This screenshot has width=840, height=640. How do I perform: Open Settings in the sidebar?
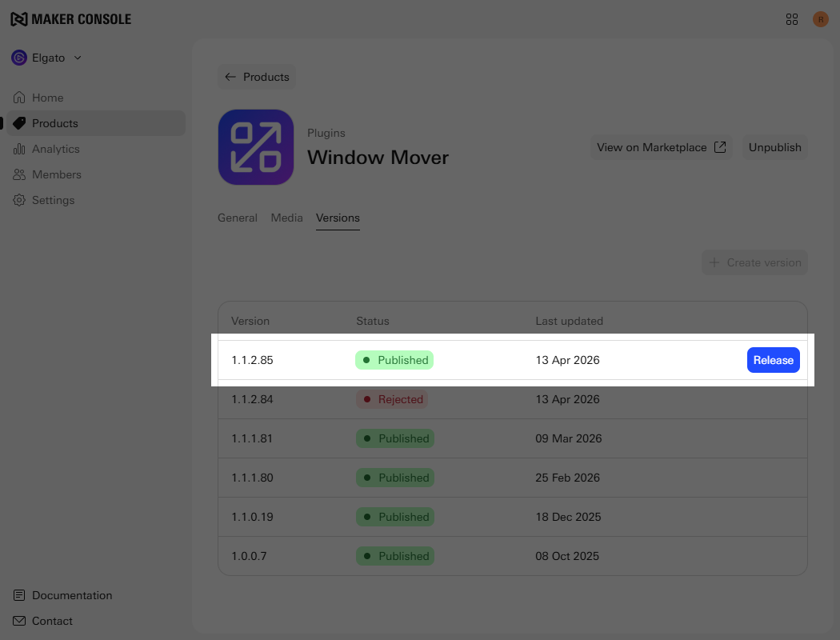tap(53, 200)
